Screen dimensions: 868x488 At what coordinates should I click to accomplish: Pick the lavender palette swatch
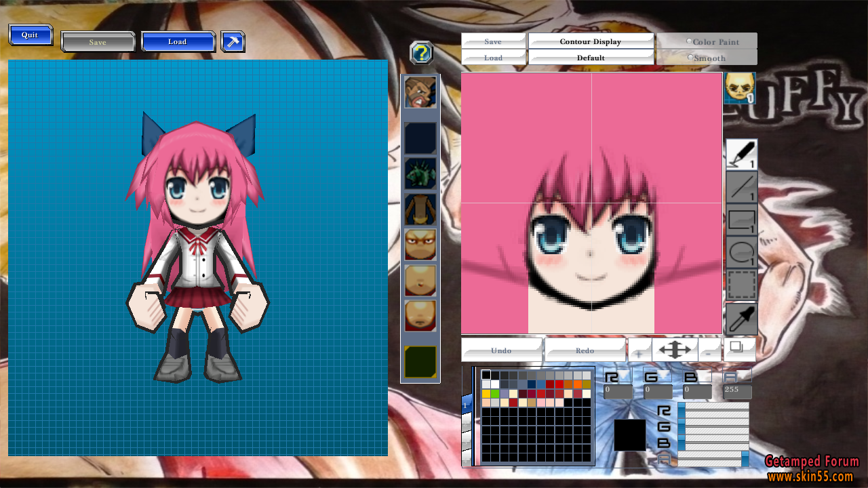[505, 394]
